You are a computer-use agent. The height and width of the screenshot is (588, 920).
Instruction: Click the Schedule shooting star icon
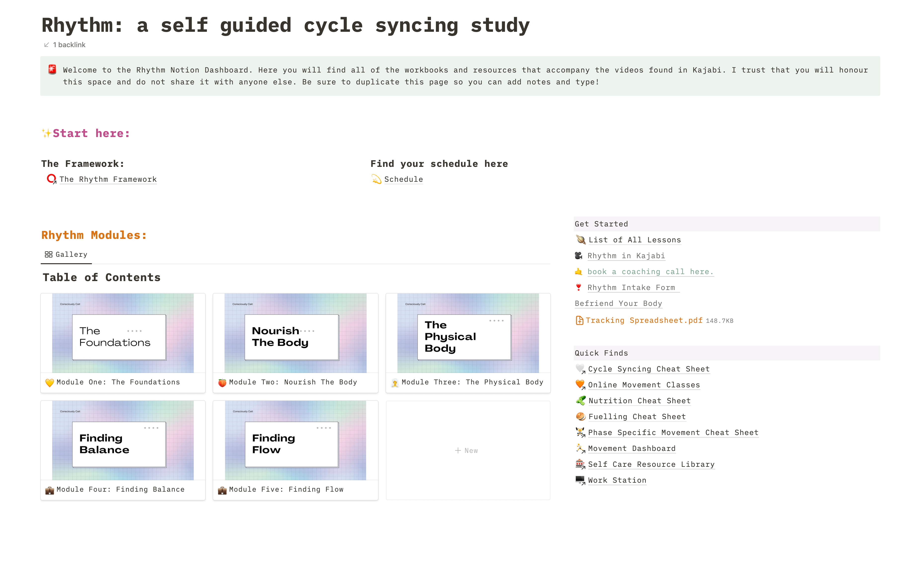376,179
